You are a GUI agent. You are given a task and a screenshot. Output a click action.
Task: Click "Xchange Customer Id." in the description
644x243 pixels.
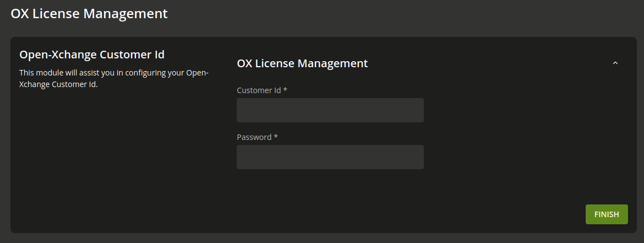tap(58, 85)
